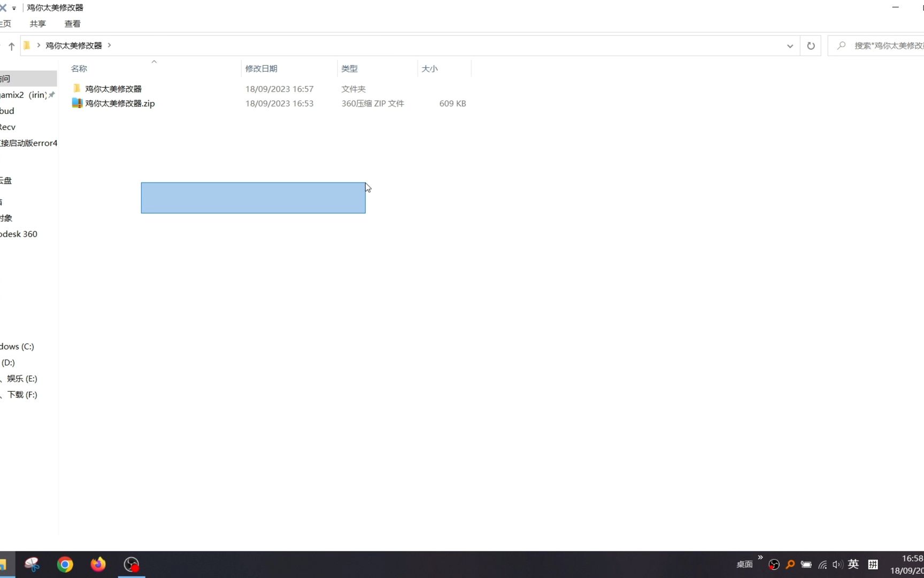Open the volume speaker tray icon

coord(837,565)
